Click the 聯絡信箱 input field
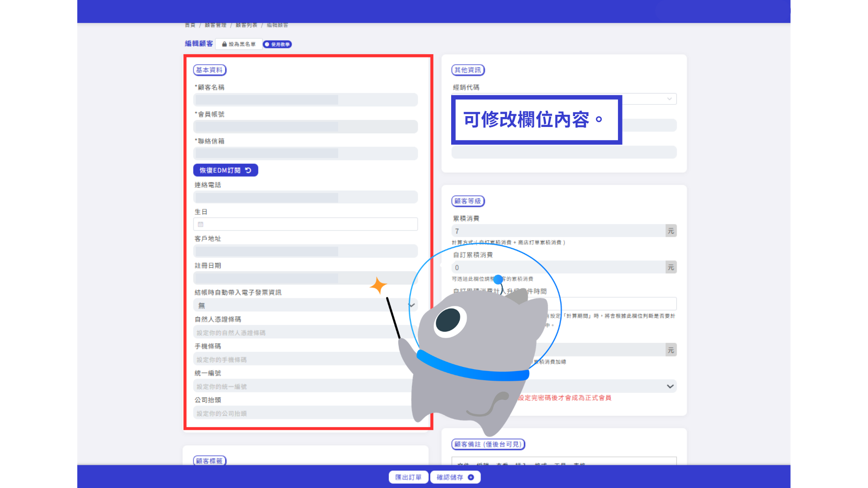Viewport: 868px width, 488px height. tap(306, 154)
